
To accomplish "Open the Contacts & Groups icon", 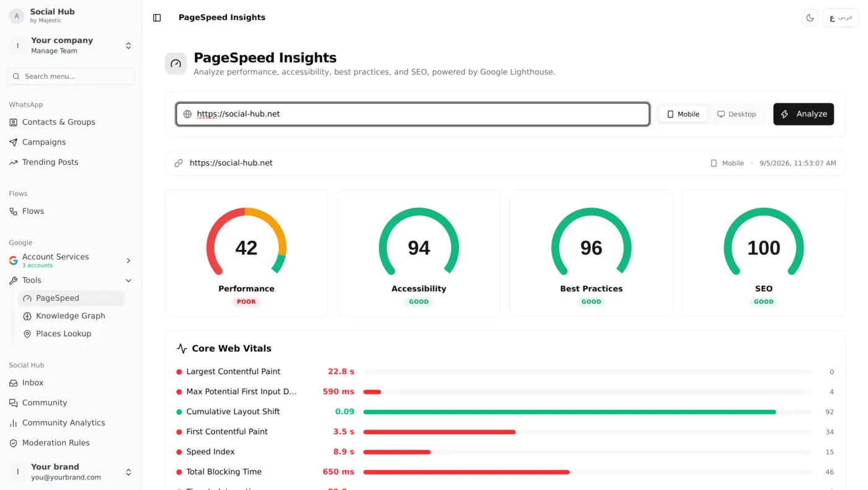I will pos(13,122).
